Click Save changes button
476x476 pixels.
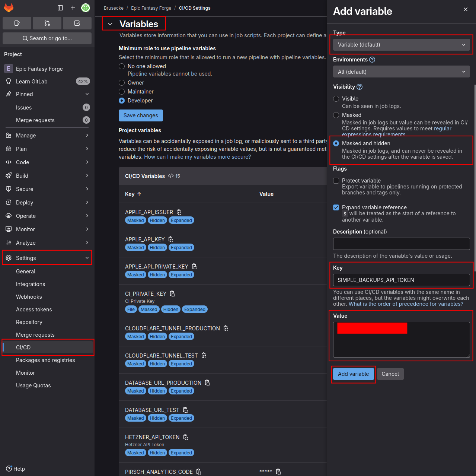coord(141,115)
